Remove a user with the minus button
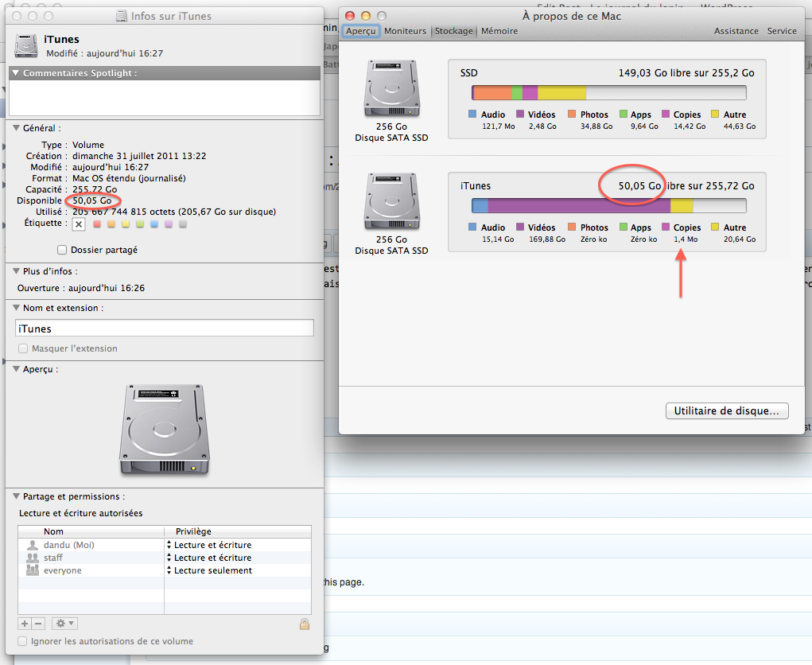 coord(38,624)
